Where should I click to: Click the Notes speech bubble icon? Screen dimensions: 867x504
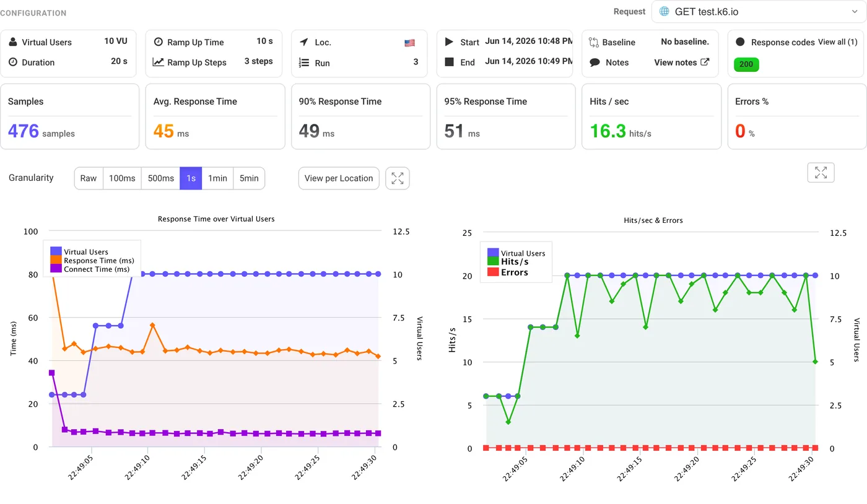tap(595, 63)
